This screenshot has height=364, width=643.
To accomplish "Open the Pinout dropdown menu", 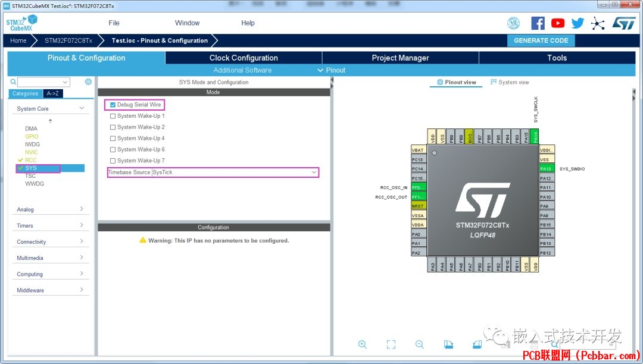I will coord(332,70).
